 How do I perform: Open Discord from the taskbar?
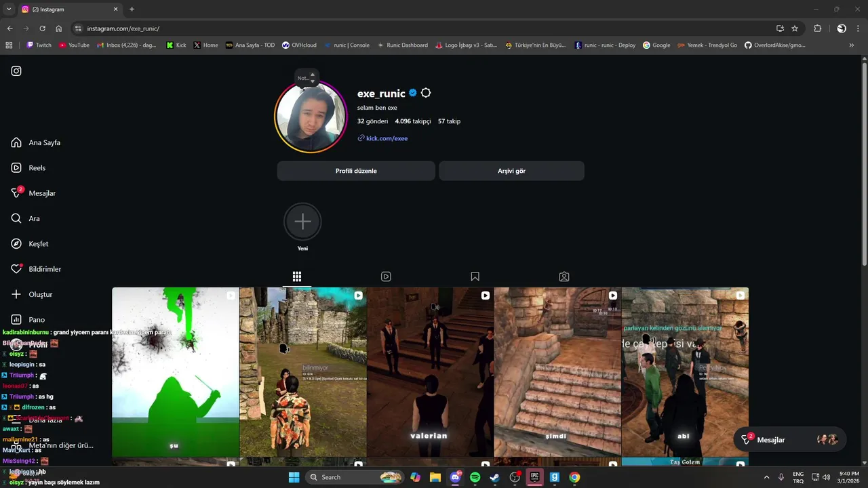[x=455, y=477]
